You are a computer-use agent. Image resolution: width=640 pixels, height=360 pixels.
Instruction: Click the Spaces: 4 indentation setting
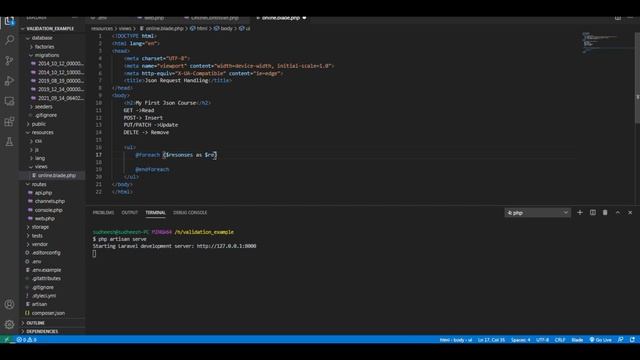520,340
